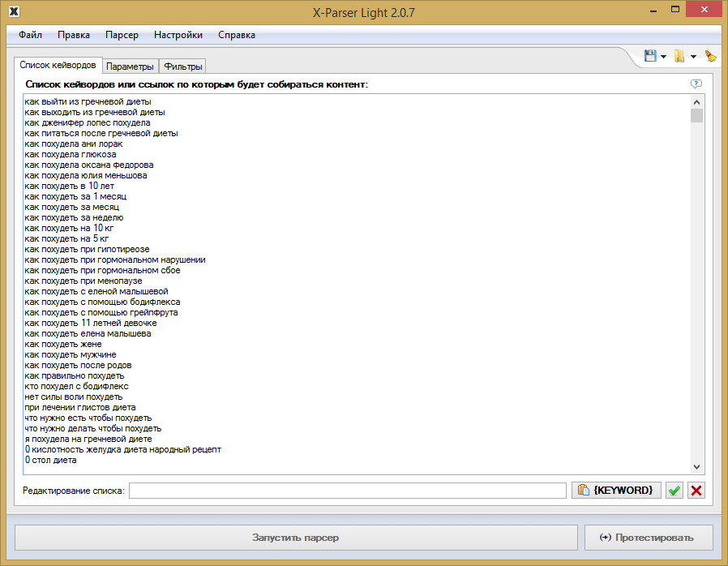Click the Редактирование списка input field
Image resolution: width=728 pixels, height=566 pixels.
(x=348, y=491)
